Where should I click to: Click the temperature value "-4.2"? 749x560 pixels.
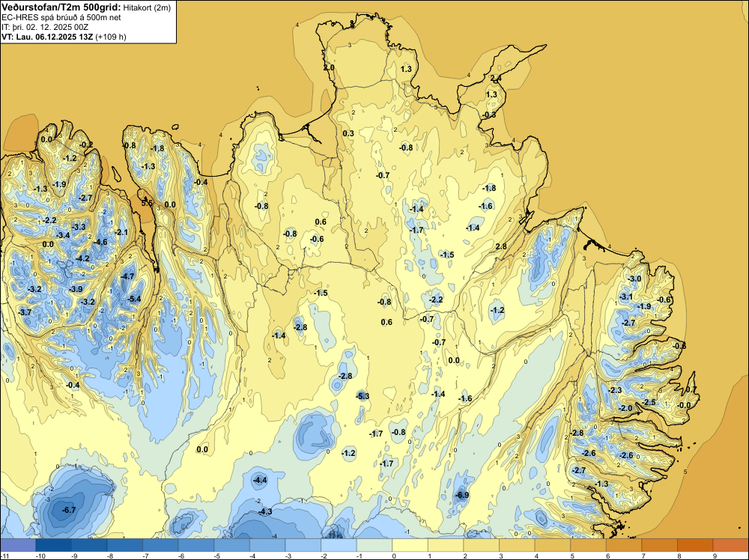point(82,258)
